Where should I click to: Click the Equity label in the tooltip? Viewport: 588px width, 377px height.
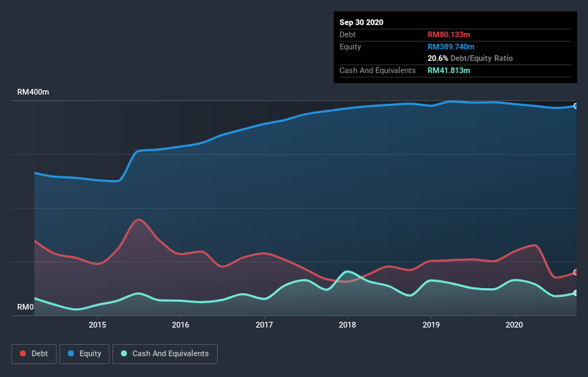(350, 47)
